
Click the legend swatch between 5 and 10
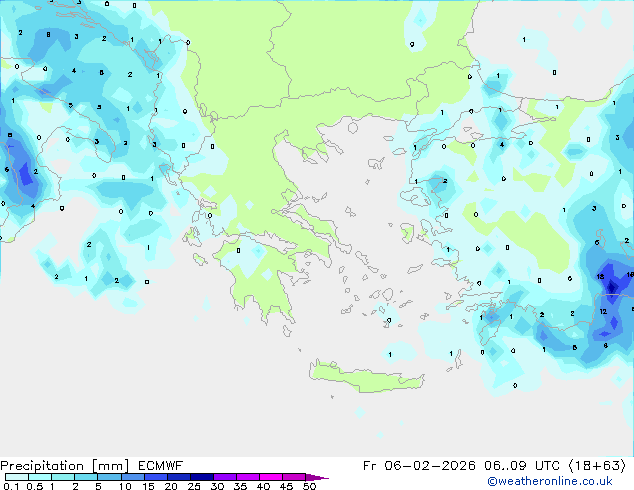tap(110, 477)
